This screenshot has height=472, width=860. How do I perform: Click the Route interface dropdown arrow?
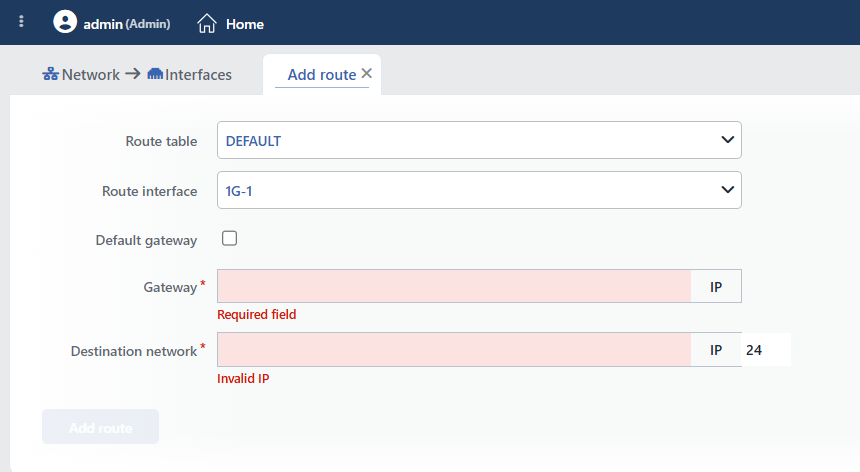click(727, 190)
